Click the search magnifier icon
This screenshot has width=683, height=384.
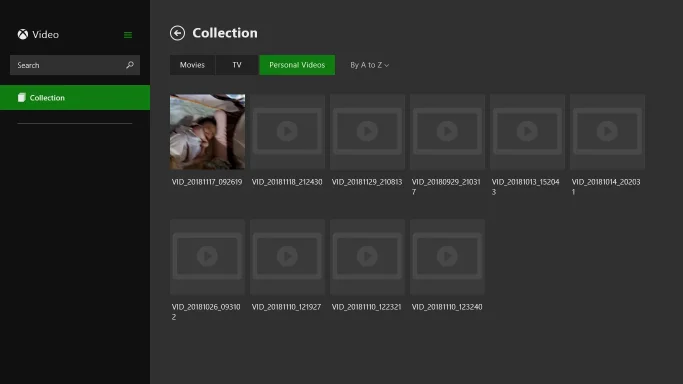130,65
